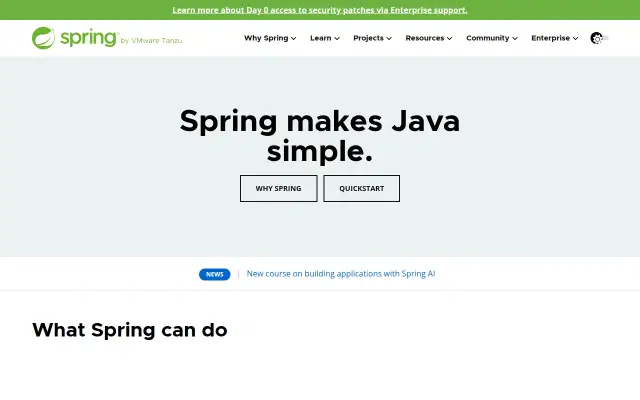Viewport: 640px width, 400px height.
Task: Open the Resources navigation menu
Action: tap(429, 38)
